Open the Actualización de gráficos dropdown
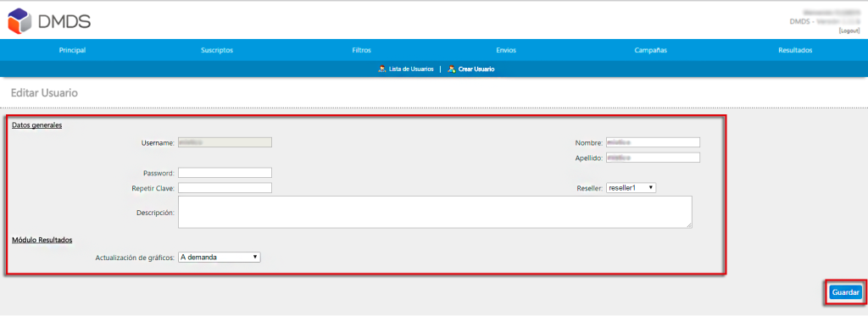Viewport: 868px width, 316px height. (x=220, y=258)
